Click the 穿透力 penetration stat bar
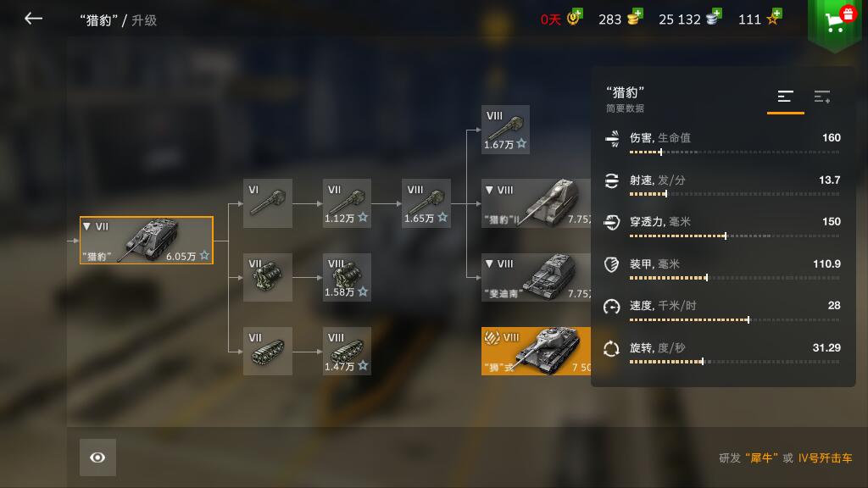The height and width of the screenshot is (488, 868). pyautogui.click(x=734, y=236)
